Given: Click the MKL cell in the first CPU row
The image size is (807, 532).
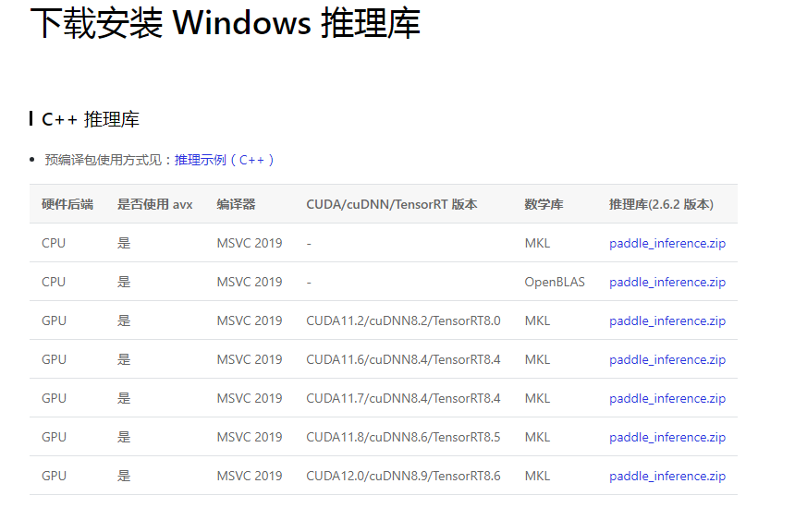Looking at the screenshot, I should (537, 243).
